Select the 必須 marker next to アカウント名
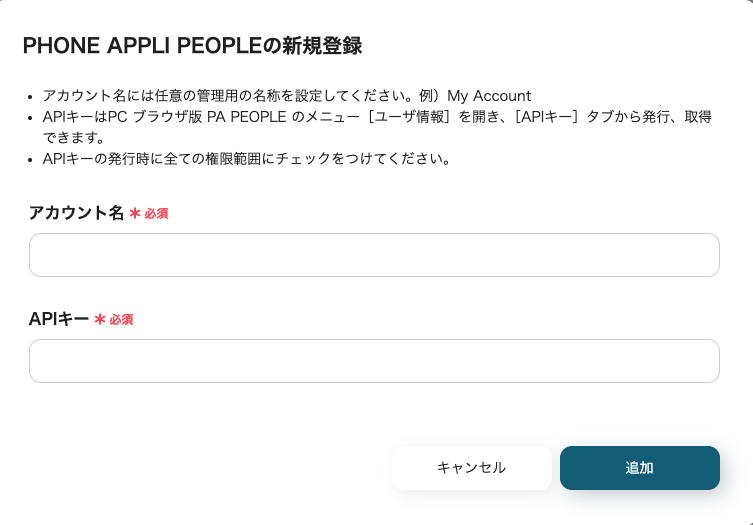 [x=156, y=214]
